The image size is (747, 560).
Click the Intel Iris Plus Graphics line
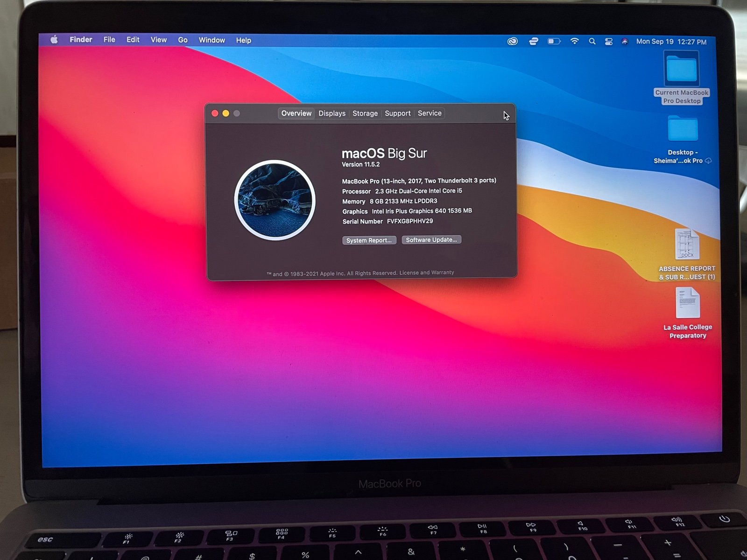click(x=407, y=211)
